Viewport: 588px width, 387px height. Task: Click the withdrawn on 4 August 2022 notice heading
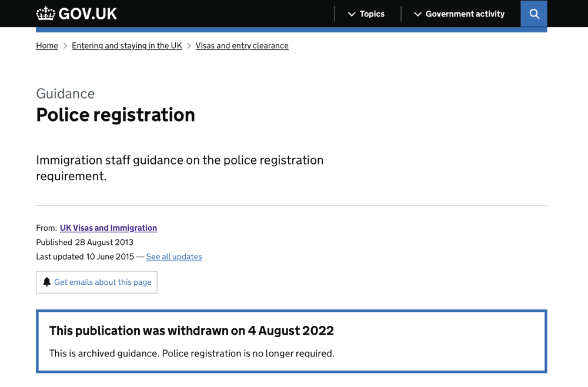pyautogui.click(x=191, y=331)
